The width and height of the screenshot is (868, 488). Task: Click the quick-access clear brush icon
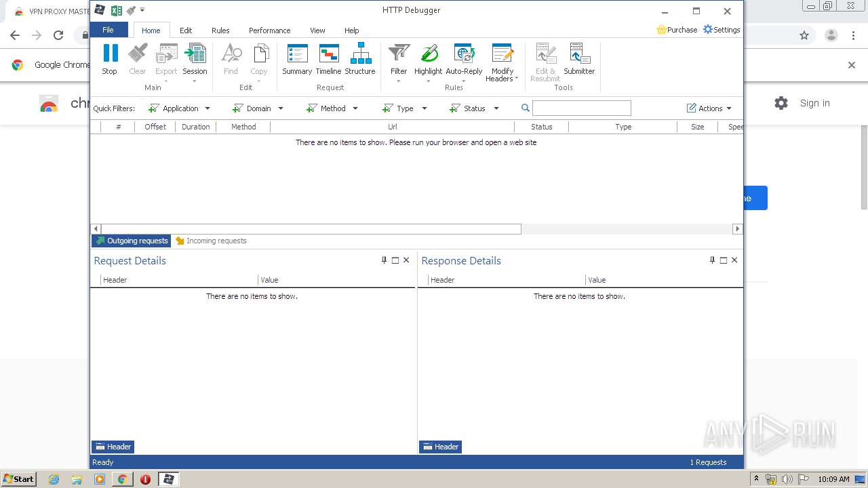point(131,10)
